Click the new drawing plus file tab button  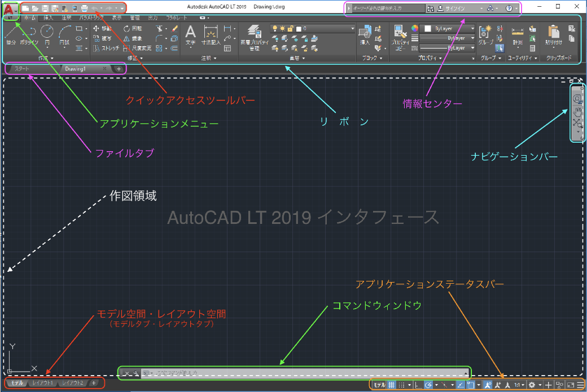coord(119,69)
